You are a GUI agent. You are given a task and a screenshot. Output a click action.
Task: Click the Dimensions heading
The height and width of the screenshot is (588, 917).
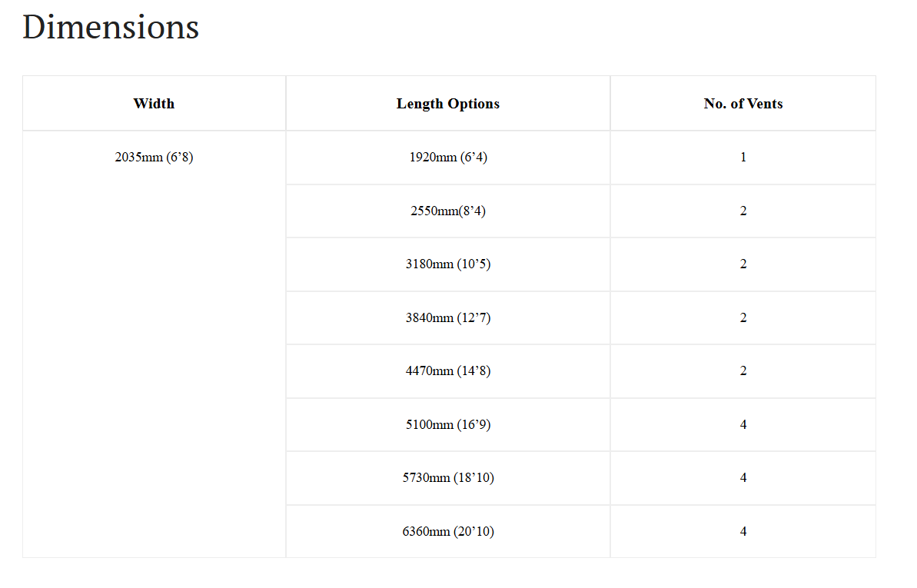pyautogui.click(x=111, y=27)
